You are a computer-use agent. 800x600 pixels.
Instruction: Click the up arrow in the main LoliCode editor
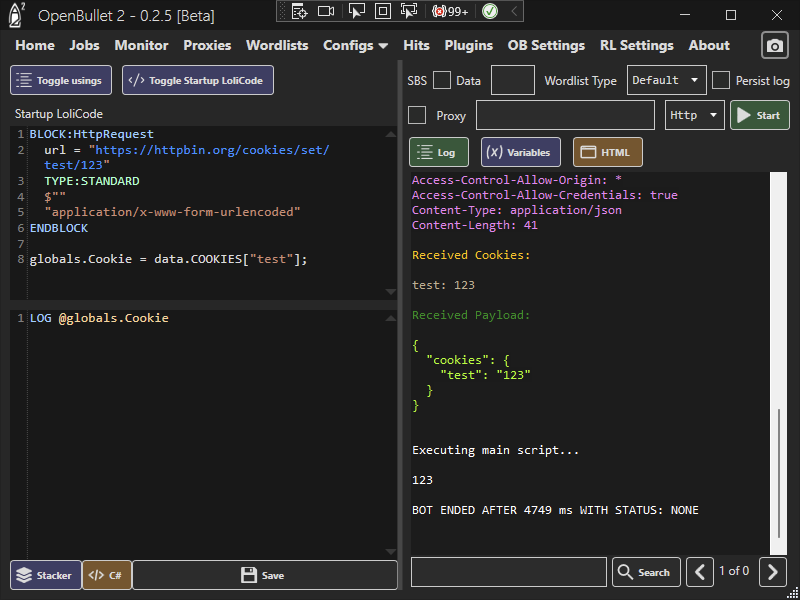click(391, 318)
